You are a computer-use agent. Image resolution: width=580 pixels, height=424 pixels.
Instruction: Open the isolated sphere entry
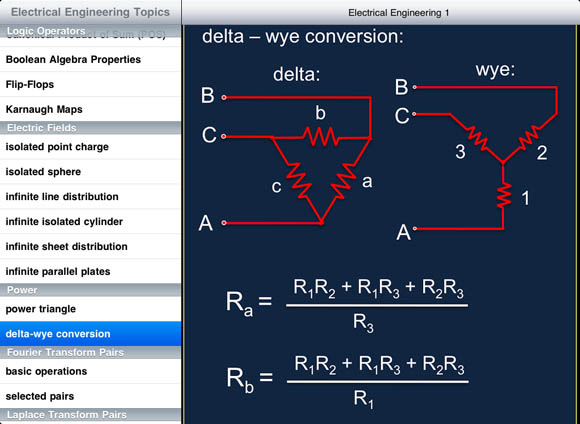point(91,172)
